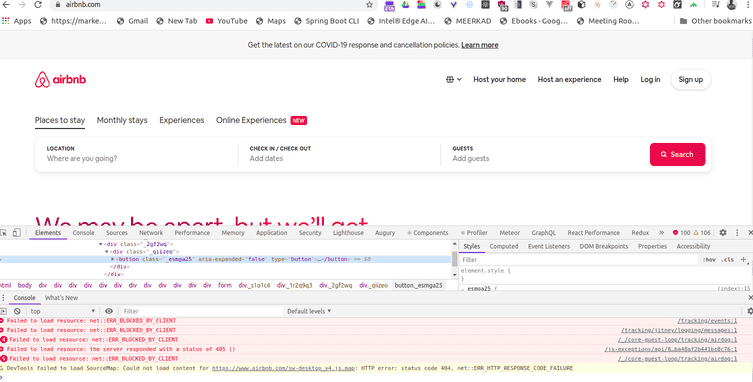Open the Accessibility pane tab

click(693, 246)
